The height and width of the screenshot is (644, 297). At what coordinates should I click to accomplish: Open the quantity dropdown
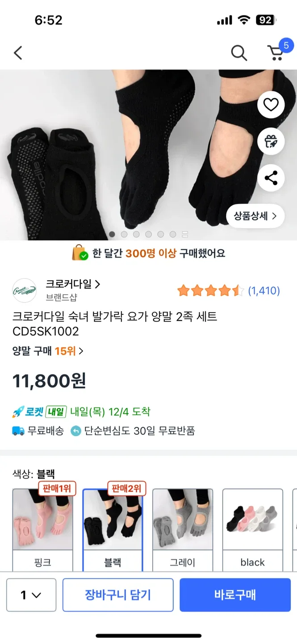[31, 595]
